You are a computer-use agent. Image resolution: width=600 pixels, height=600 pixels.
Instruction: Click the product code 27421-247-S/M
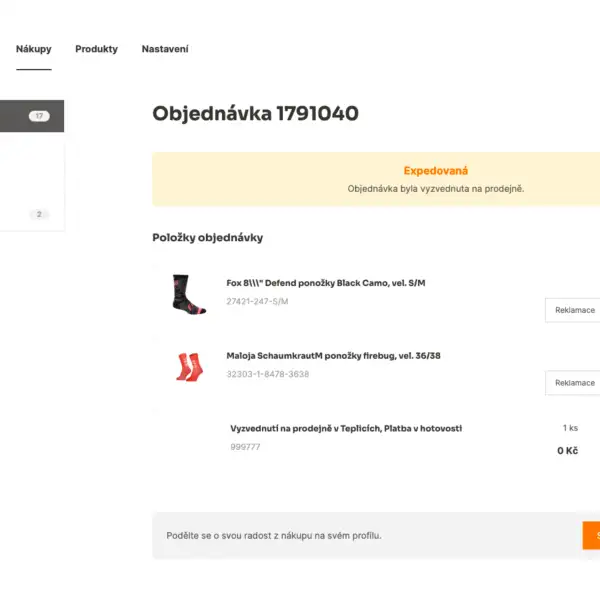[x=257, y=302]
